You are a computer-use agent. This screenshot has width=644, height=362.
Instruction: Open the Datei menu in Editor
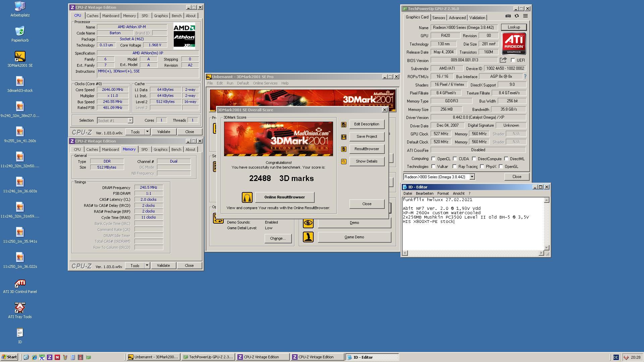[x=408, y=193]
